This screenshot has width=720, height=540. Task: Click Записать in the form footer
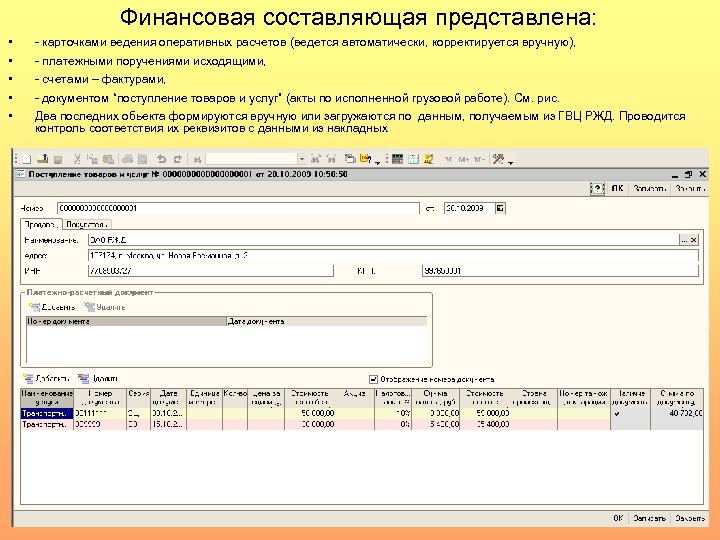[x=649, y=518]
